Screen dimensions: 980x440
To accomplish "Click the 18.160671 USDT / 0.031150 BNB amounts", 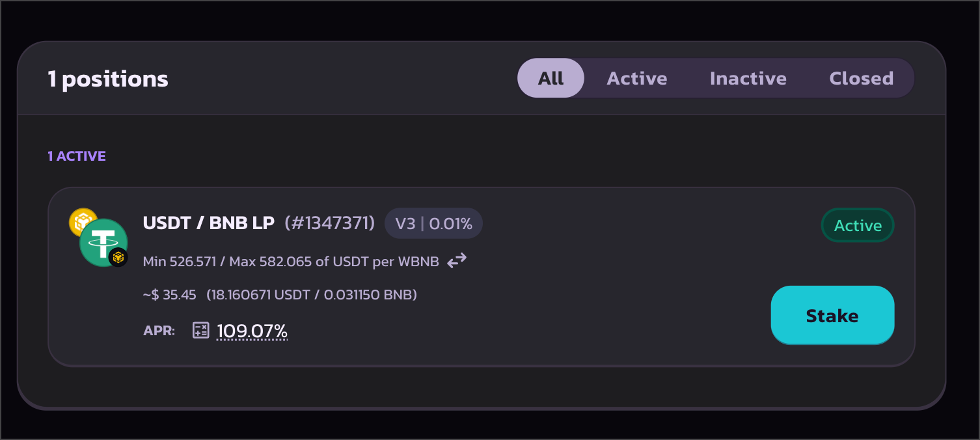I will coord(312,295).
